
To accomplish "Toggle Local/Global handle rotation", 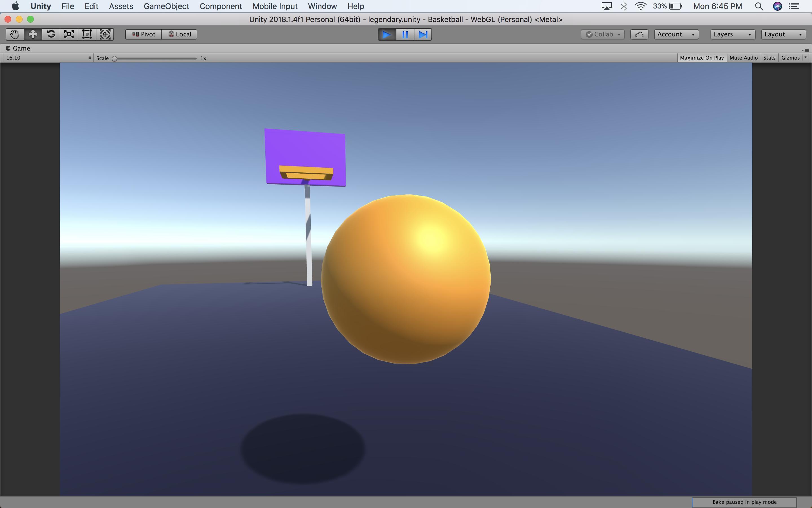I will click(x=180, y=34).
